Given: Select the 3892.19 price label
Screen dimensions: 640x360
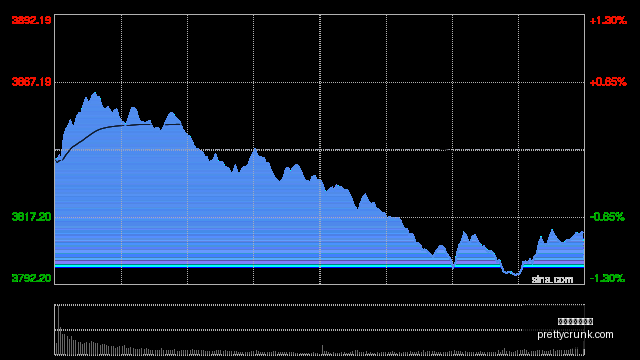Looking at the screenshot, I should tap(31, 20).
